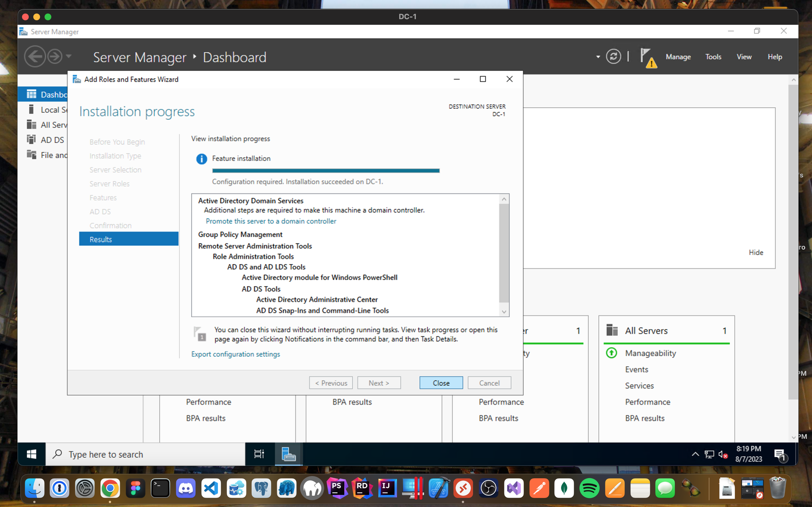812x507 pixels.
Task: Expand the navigation history dropdown arrow
Action: tap(69, 56)
